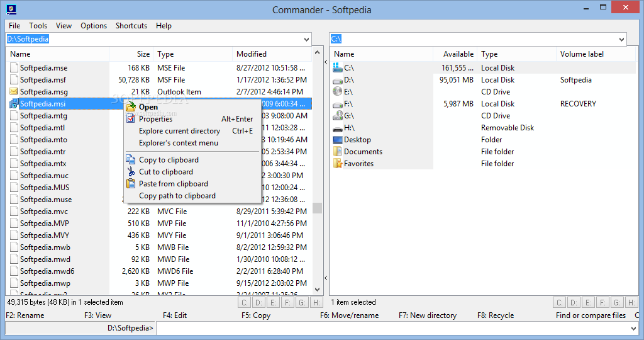
Task: Click the Softpedia.msf file icon
Action: [14, 79]
